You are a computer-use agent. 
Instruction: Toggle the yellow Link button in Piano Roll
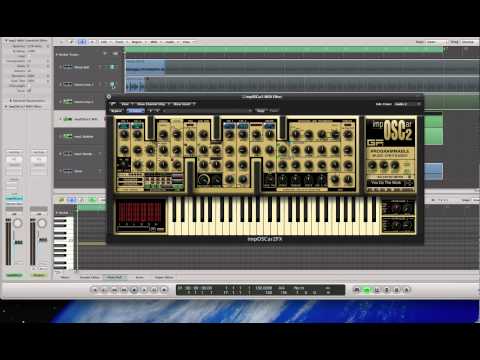pyautogui.click(x=62, y=200)
